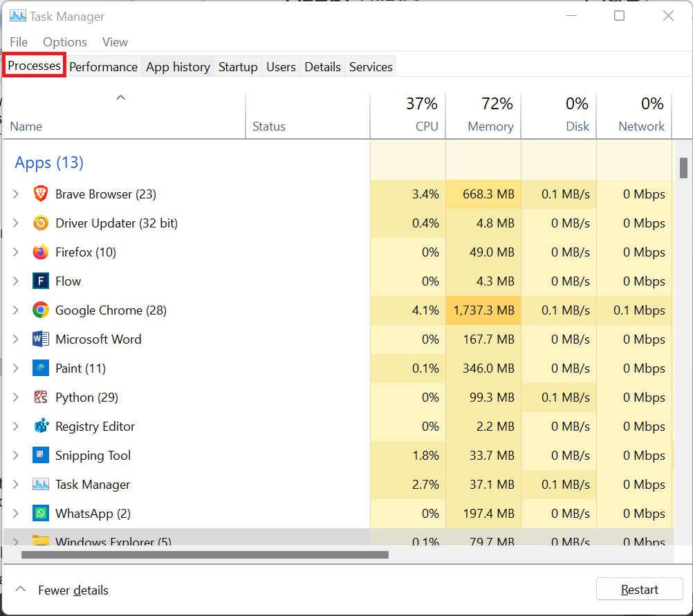The height and width of the screenshot is (616, 693).
Task: Click the Task Manager row icon
Action: point(41,485)
